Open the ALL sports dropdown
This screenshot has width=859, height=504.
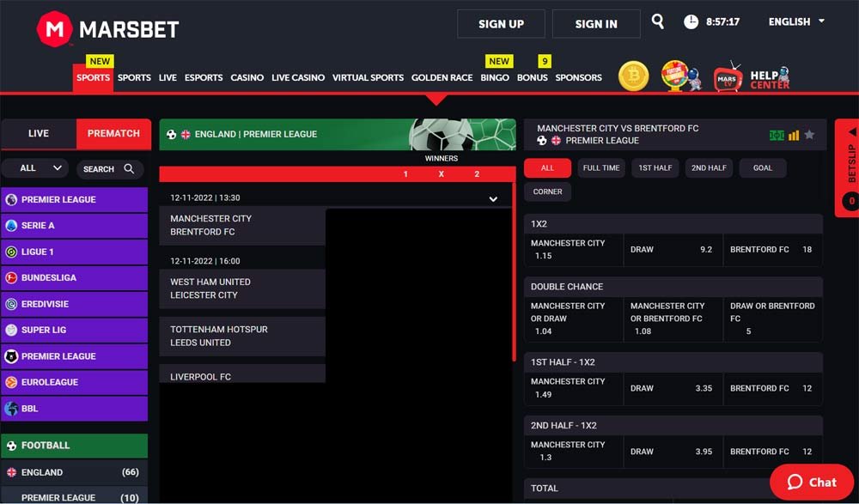pos(35,168)
